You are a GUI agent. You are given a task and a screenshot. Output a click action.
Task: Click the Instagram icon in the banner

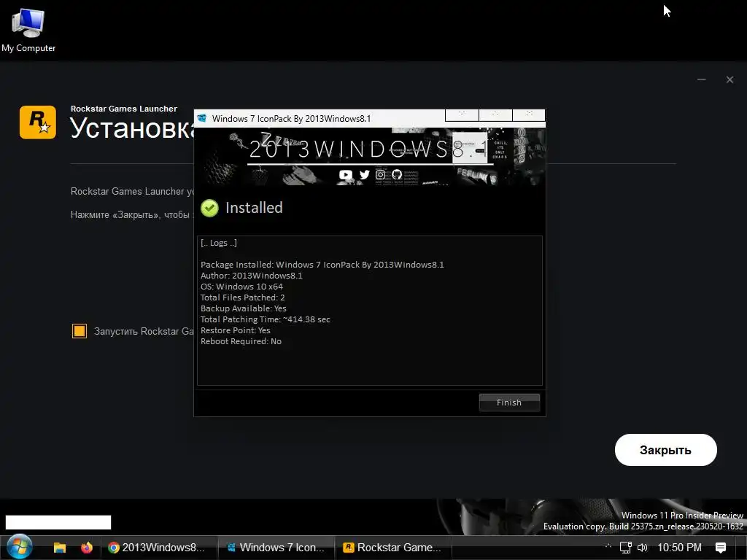click(x=380, y=175)
